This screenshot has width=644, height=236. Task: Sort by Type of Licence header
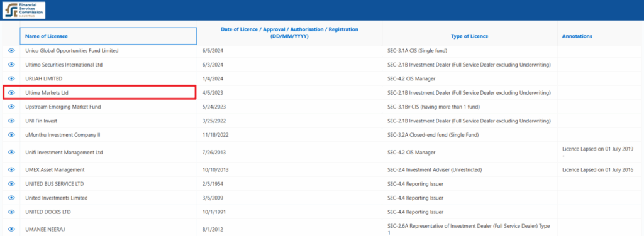click(469, 36)
